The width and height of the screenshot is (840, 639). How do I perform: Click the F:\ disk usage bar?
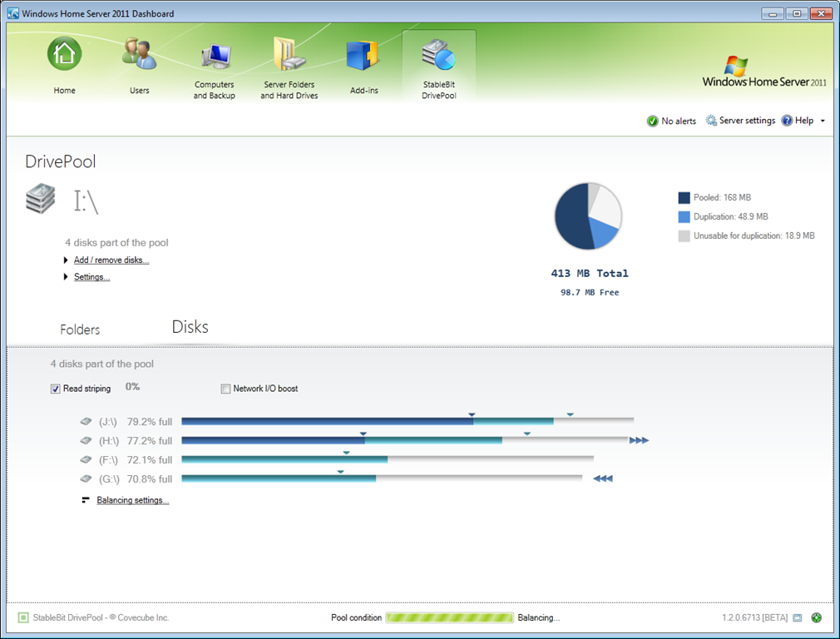tap(388, 459)
